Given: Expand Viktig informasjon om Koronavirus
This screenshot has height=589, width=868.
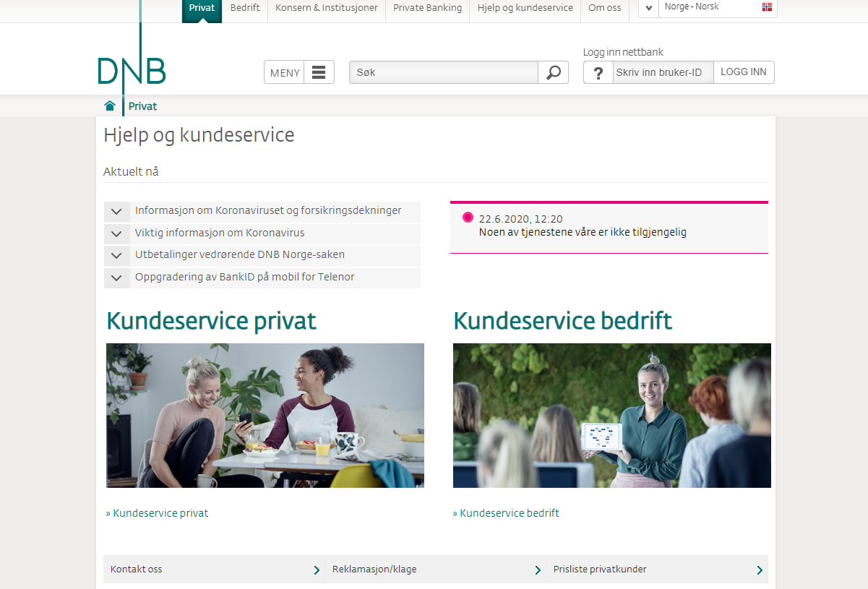Looking at the screenshot, I should point(116,234).
